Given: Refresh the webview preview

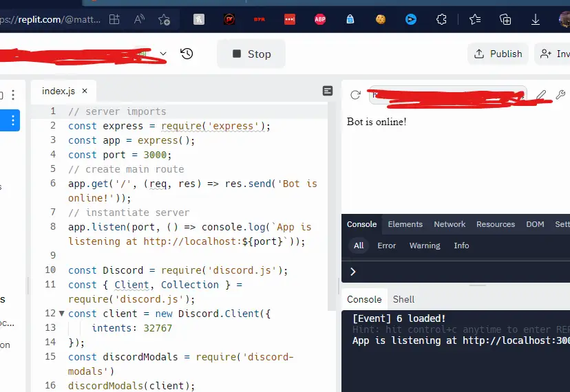Looking at the screenshot, I should (x=355, y=95).
